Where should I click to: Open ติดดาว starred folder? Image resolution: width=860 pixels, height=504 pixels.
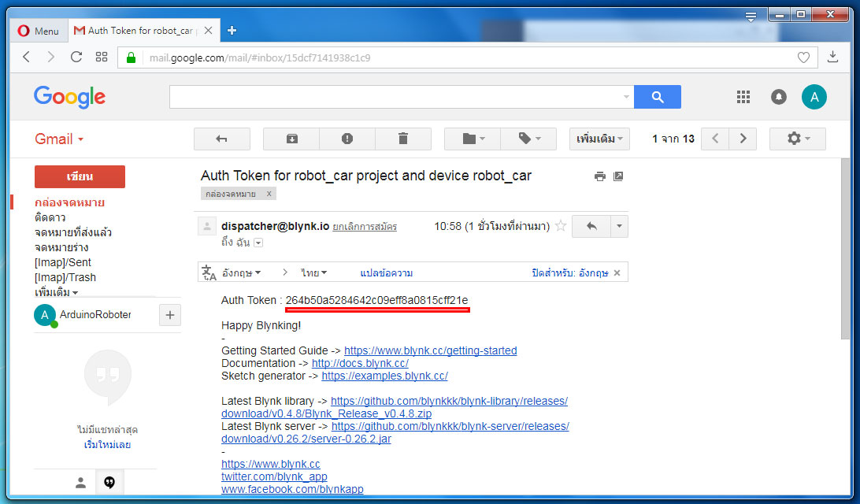[50, 217]
